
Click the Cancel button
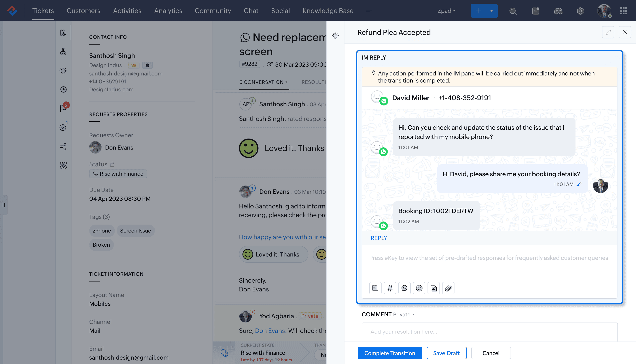[x=491, y=353]
